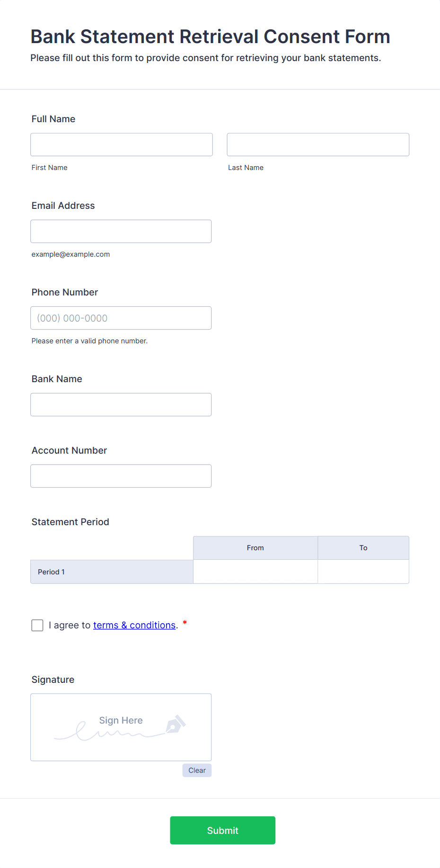Clear the signature pad
440x868 pixels.
coord(197,770)
